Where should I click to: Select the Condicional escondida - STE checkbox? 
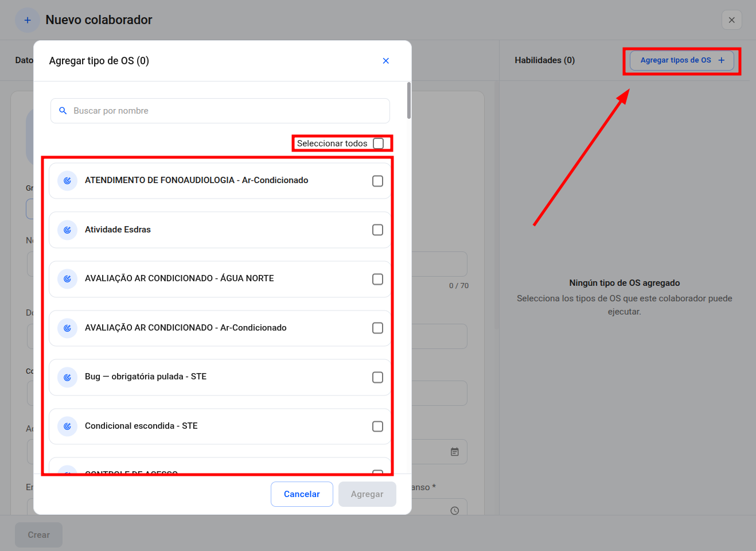pos(378,426)
